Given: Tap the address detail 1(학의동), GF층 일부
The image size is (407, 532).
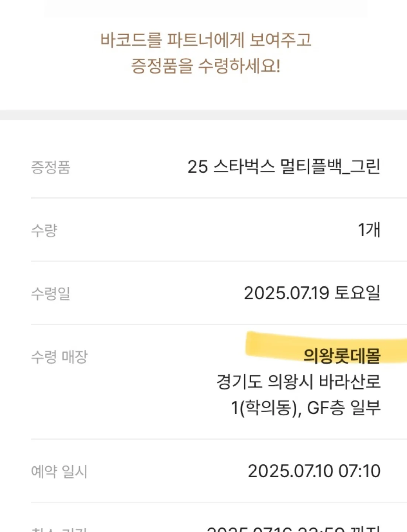Looking at the screenshot, I should coord(306,408).
